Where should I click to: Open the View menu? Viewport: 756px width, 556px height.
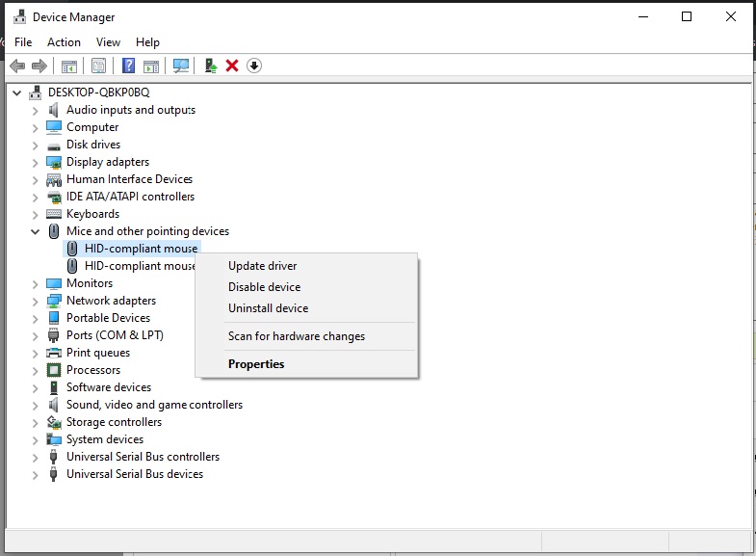point(108,42)
